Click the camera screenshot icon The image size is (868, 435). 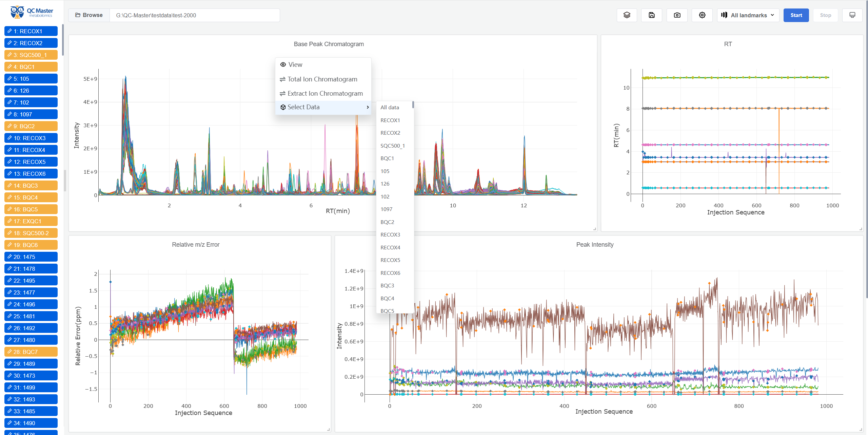coord(677,15)
